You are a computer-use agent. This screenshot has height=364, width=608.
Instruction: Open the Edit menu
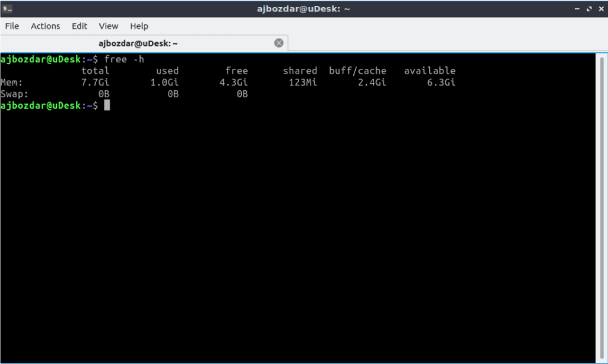point(79,26)
